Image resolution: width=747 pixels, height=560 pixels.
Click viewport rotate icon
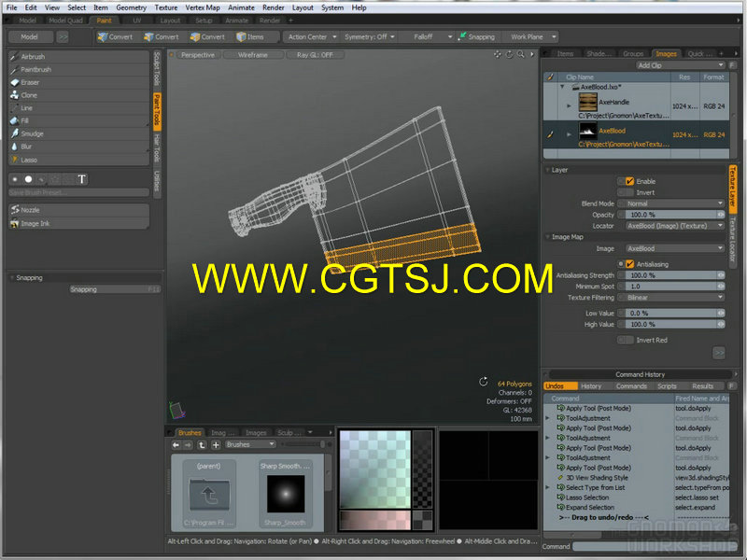pyautogui.click(x=509, y=54)
